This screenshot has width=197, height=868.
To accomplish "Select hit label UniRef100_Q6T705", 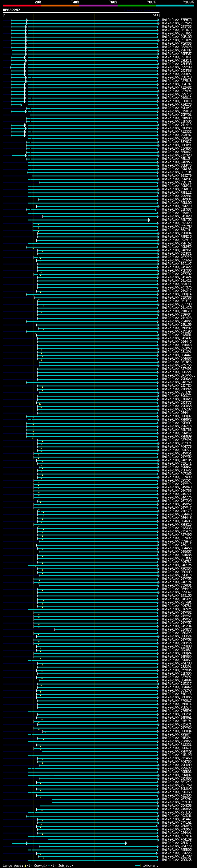I will [x=177, y=501].
